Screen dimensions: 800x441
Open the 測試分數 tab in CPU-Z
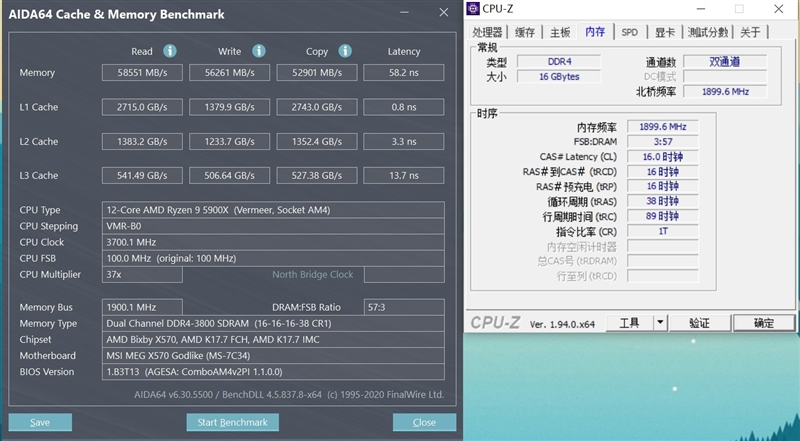708,32
